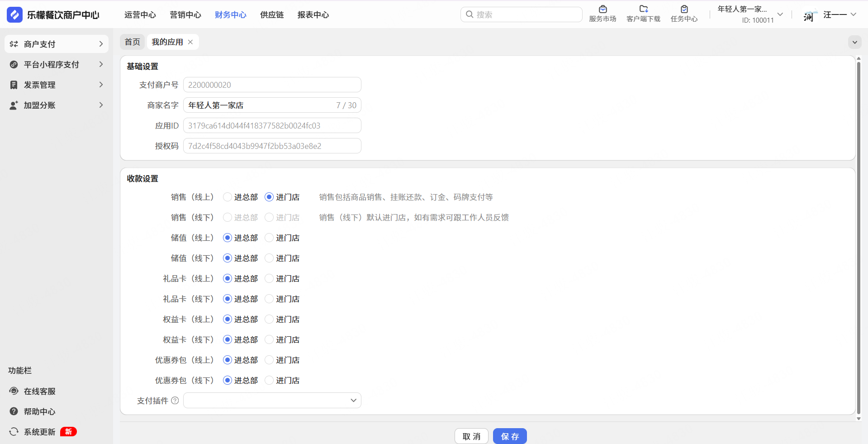Open the 服务市场 service market icon
This screenshot has width=868, height=444.
click(x=602, y=10)
